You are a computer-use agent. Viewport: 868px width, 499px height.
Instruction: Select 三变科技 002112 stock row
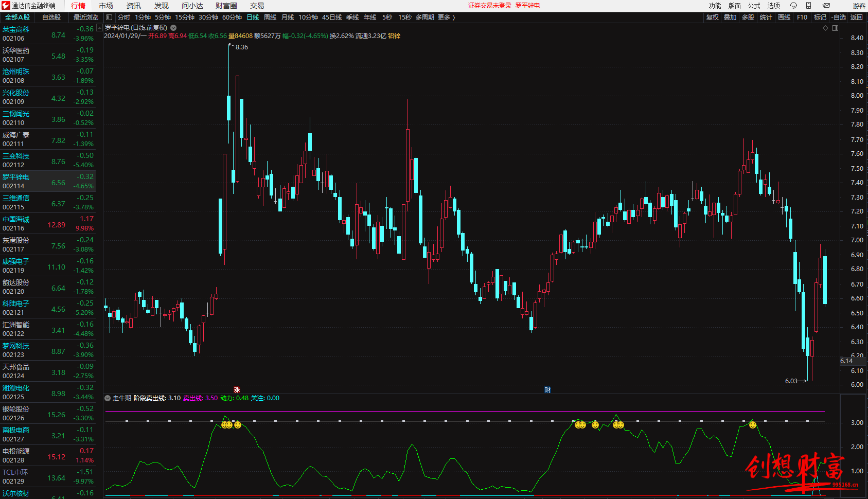(x=48, y=161)
